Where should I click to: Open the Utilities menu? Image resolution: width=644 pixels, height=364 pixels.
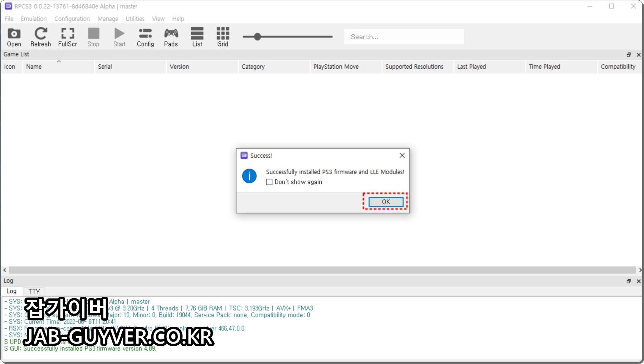pos(135,19)
